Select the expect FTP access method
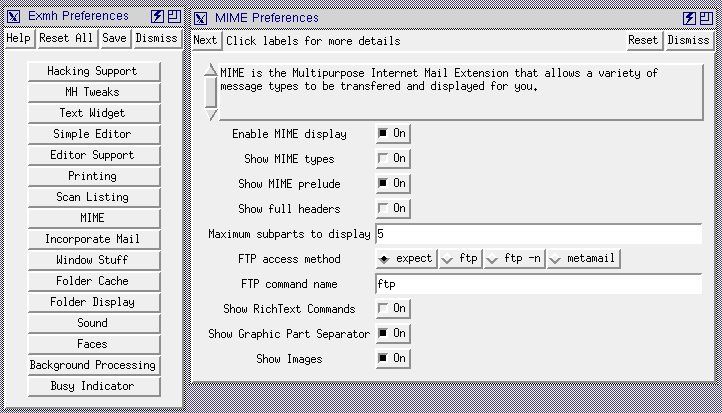This screenshot has height=413, width=722. (x=406, y=259)
